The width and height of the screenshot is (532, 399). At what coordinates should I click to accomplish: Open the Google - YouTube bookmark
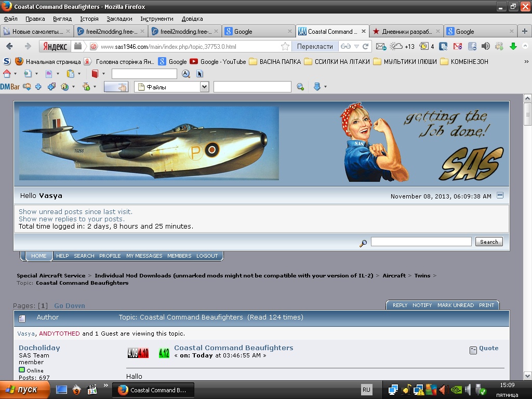(218, 61)
